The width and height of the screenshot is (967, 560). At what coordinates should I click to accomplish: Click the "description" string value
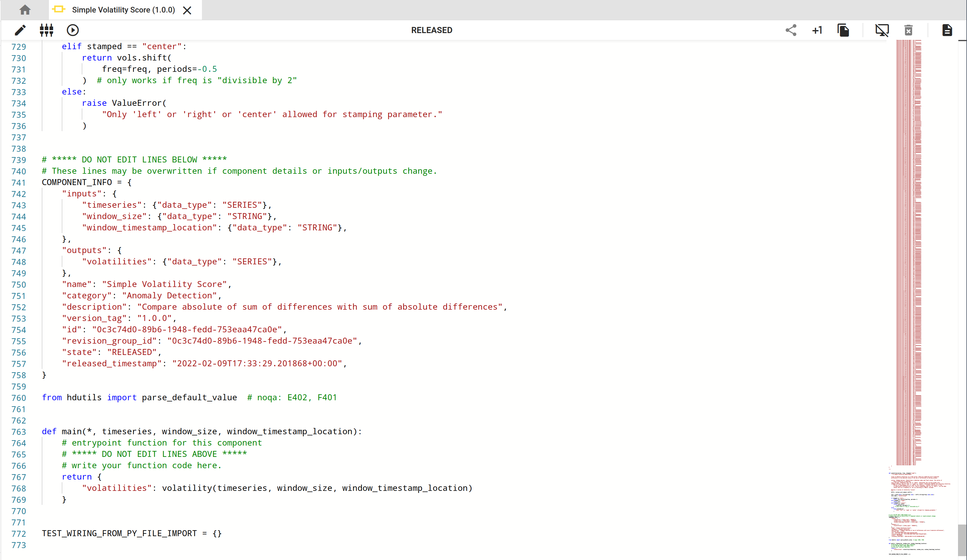point(320,307)
